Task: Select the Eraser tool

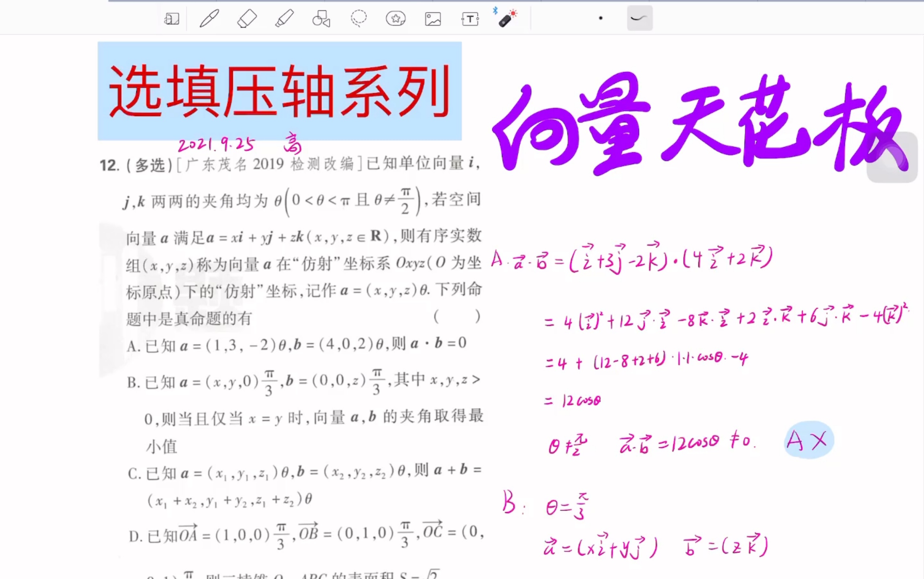Action: coord(247,18)
